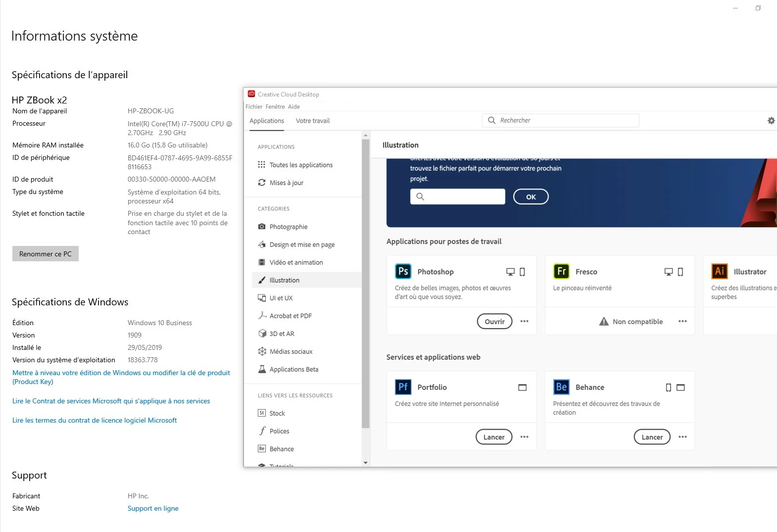Click the Stock banner search input

click(x=458, y=196)
